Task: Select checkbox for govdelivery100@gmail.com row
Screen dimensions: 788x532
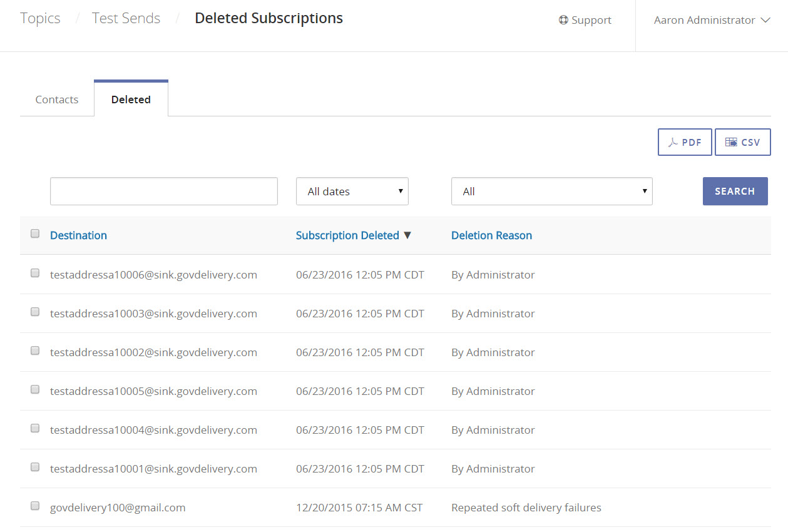Action: tap(35, 506)
